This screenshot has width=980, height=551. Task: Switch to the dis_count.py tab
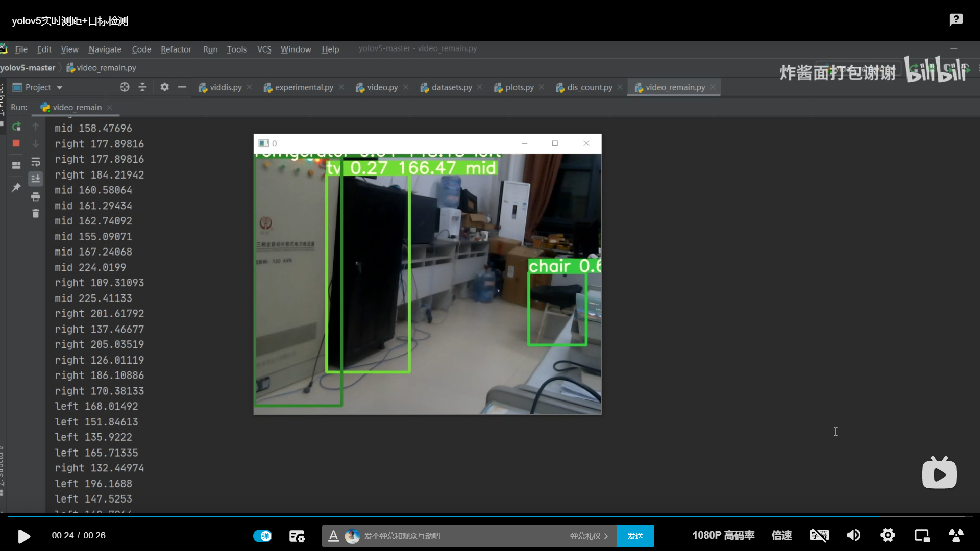(589, 87)
